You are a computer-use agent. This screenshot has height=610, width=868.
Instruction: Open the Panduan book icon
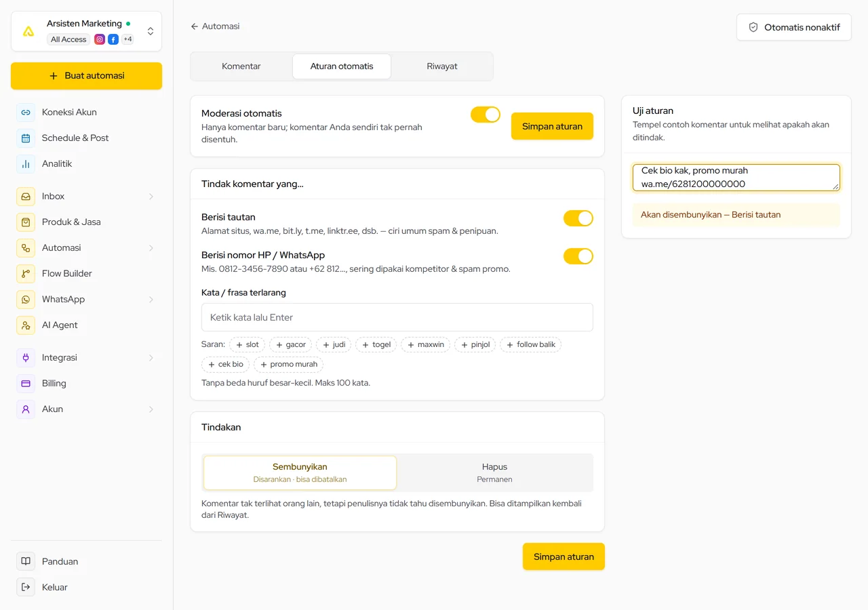click(26, 561)
